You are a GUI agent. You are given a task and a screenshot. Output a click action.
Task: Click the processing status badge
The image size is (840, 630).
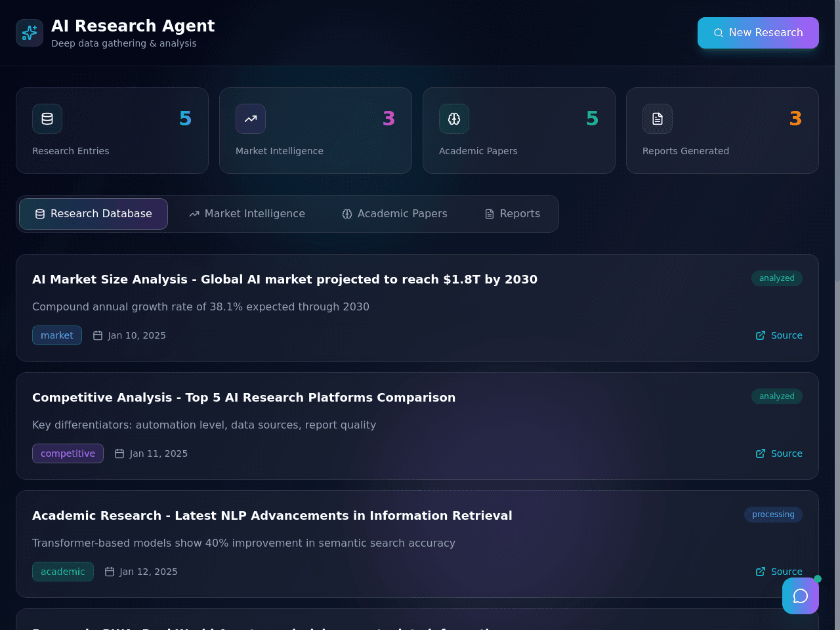[773, 514]
